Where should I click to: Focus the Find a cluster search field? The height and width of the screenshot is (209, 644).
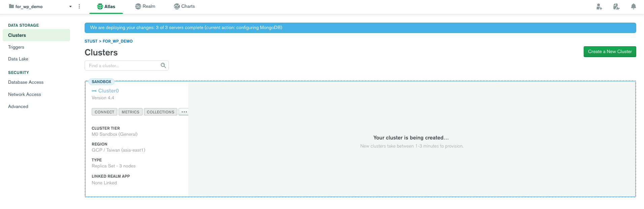tap(123, 66)
